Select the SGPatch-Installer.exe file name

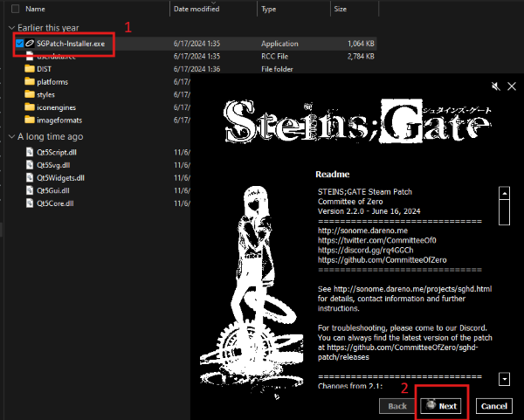pyautogui.click(x=71, y=44)
